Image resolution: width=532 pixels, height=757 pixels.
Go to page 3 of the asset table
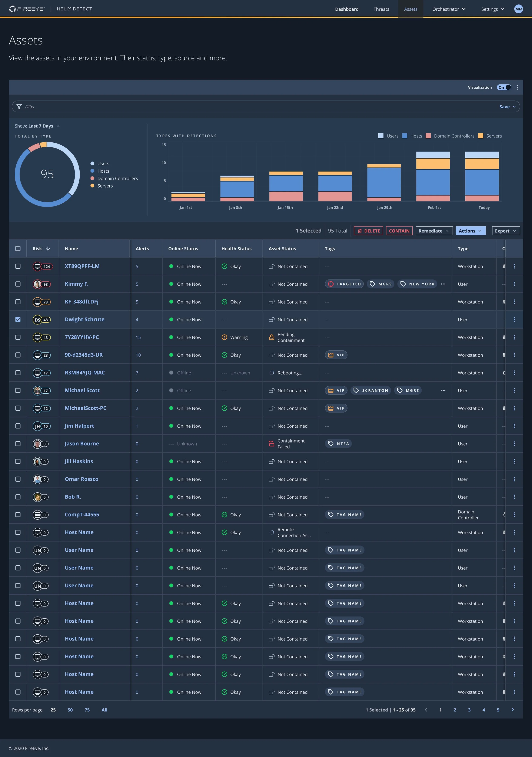coord(469,710)
